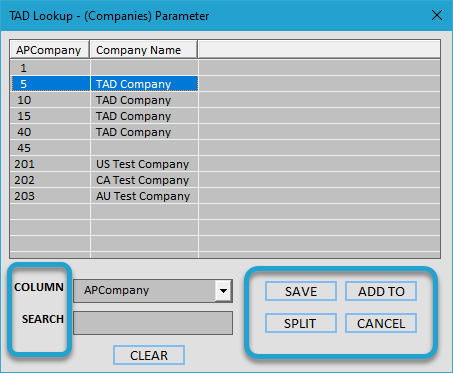Close the TAD Lookup dialog
The image size is (453, 373).
click(x=437, y=15)
